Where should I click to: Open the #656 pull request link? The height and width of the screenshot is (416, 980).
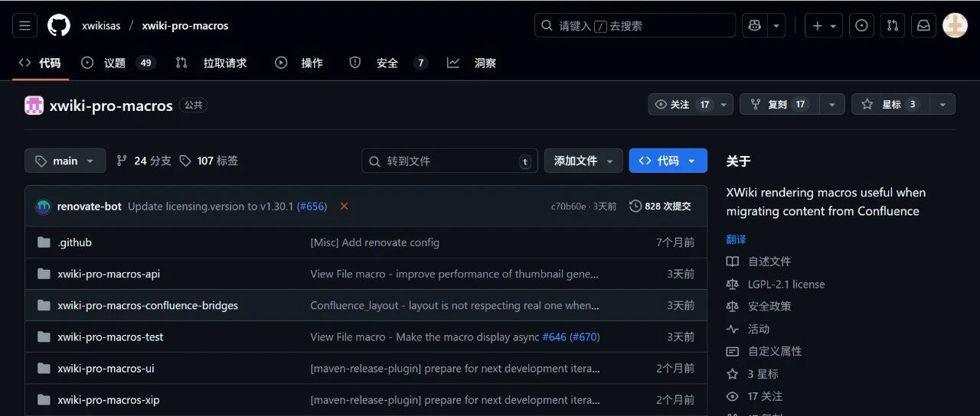[x=311, y=206]
